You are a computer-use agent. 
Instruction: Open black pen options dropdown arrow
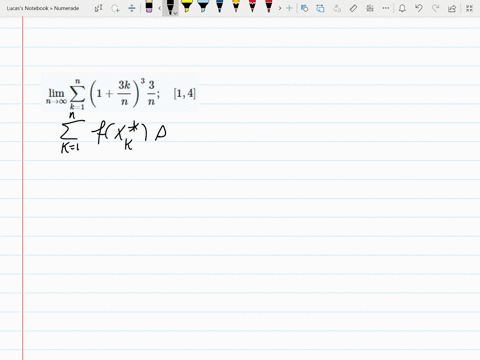176,13
